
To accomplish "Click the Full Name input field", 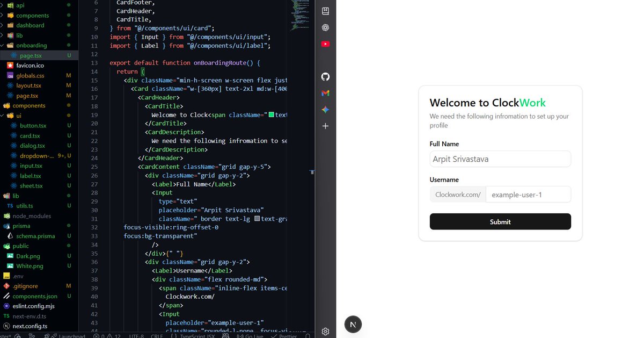I will [x=500, y=159].
